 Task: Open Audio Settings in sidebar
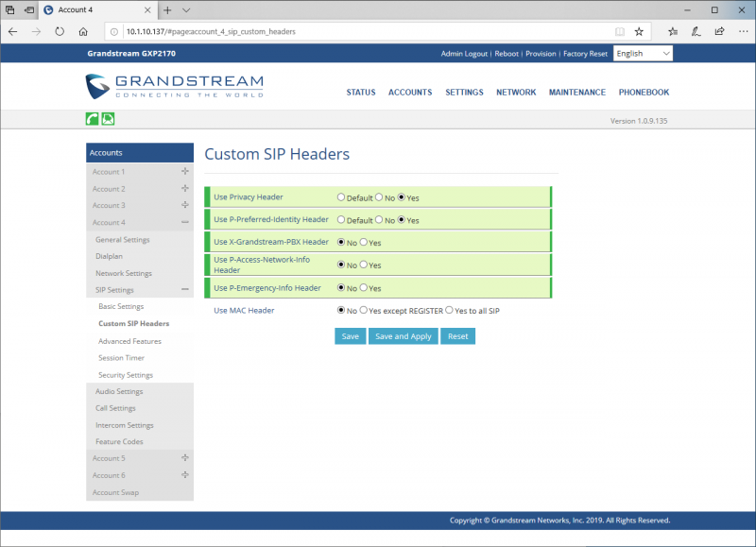119,391
